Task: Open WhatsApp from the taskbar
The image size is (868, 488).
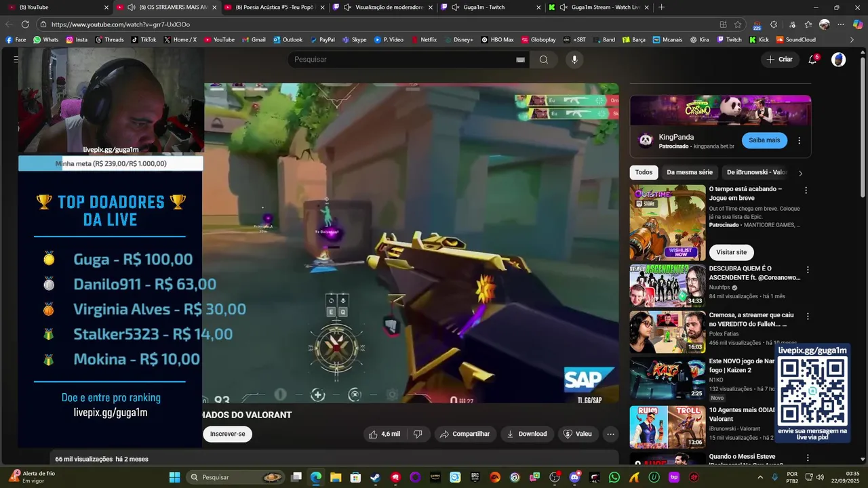Action: [x=614, y=477]
